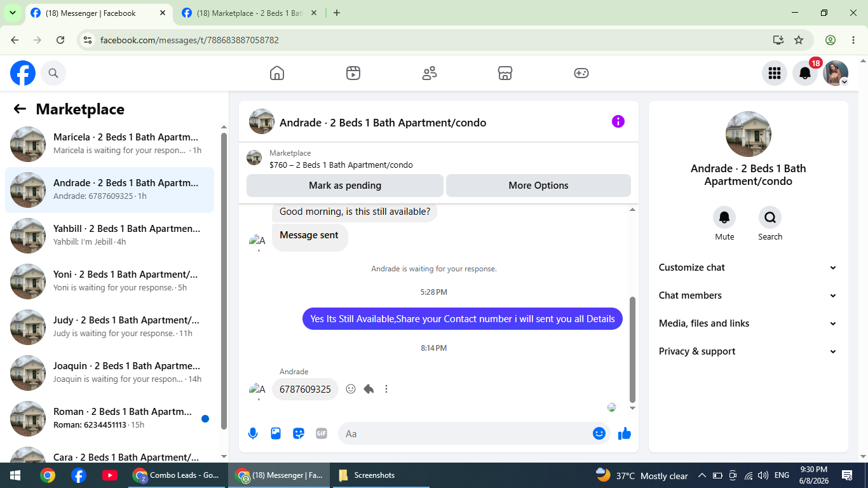Bookmark this page with the star
This screenshot has width=868, height=488.
(799, 40)
